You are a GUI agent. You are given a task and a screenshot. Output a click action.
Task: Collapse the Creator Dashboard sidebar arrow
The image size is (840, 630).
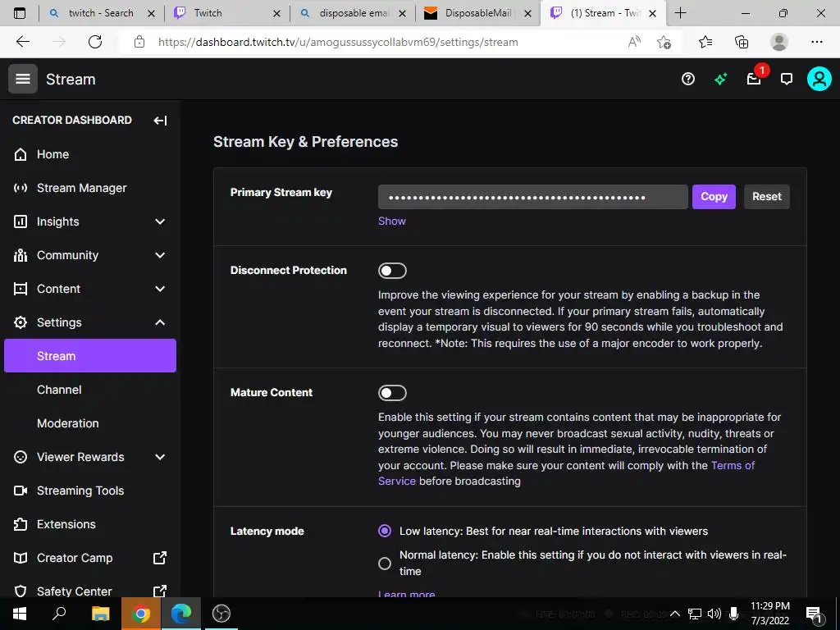point(160,120)
